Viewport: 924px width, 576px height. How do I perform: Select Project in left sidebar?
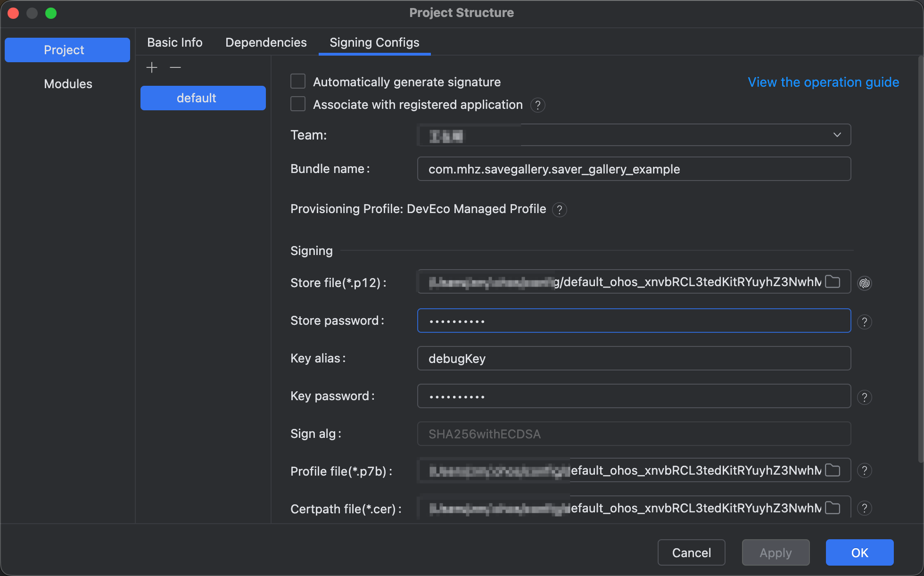pyautogui.click(x=67, y=50)
